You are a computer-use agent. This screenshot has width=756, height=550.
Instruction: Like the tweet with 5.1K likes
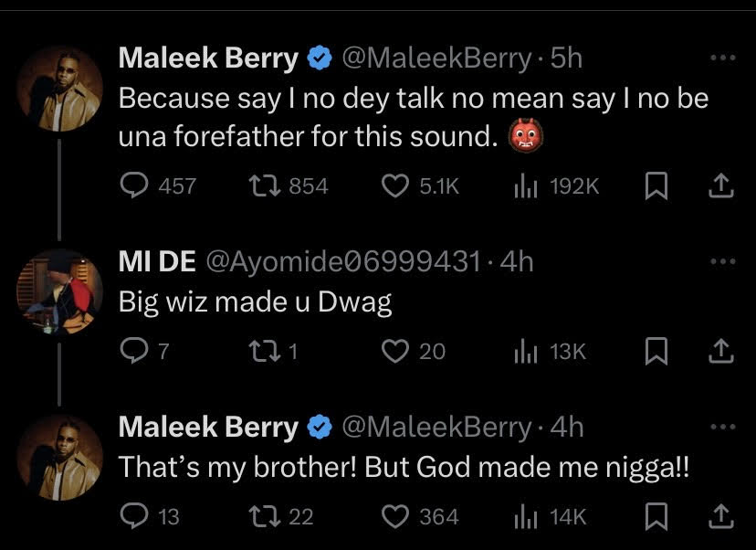(x=394, y=185)
